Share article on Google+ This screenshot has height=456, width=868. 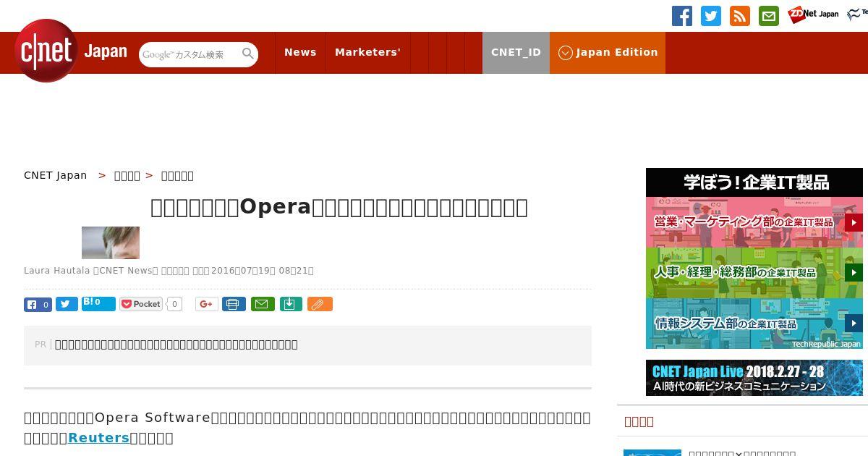point(207,304)
